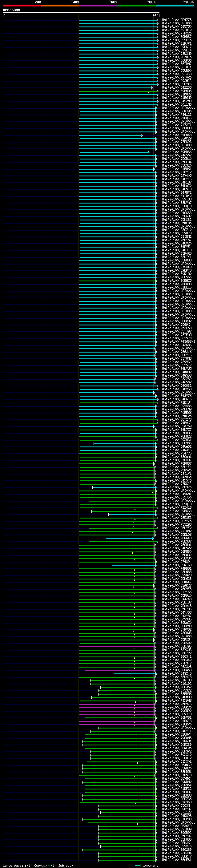Click the short alignment bar for UniRef100_B1PBX8

[111, 135]
